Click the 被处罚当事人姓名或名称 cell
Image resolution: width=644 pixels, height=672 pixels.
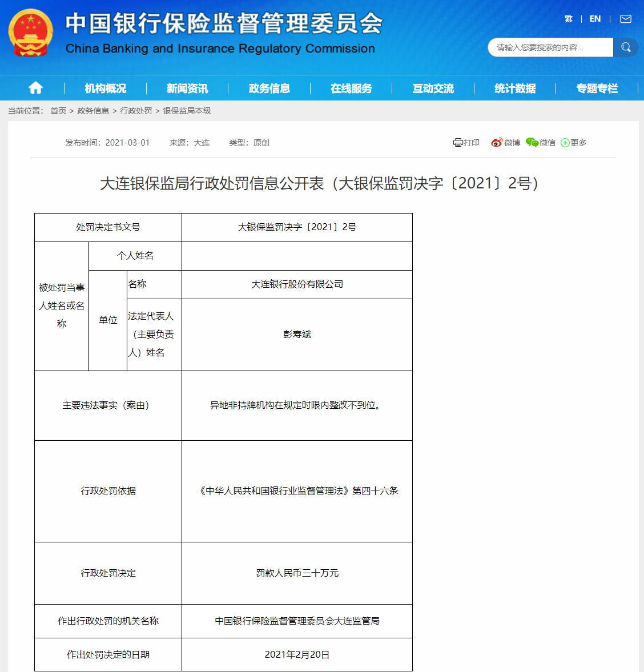pos(62,306)
